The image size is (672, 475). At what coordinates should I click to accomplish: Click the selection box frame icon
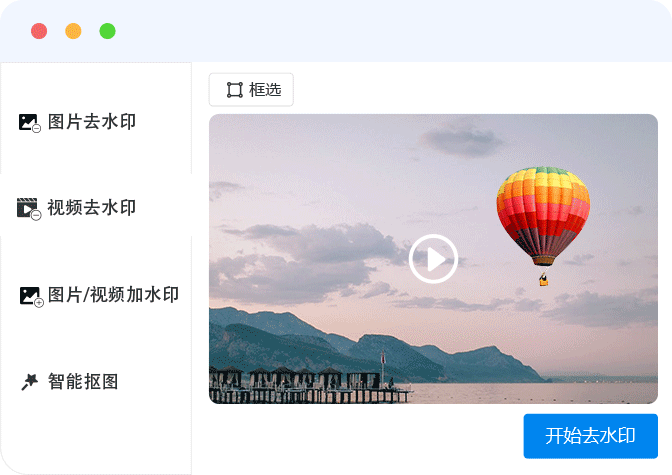point(234,90)
